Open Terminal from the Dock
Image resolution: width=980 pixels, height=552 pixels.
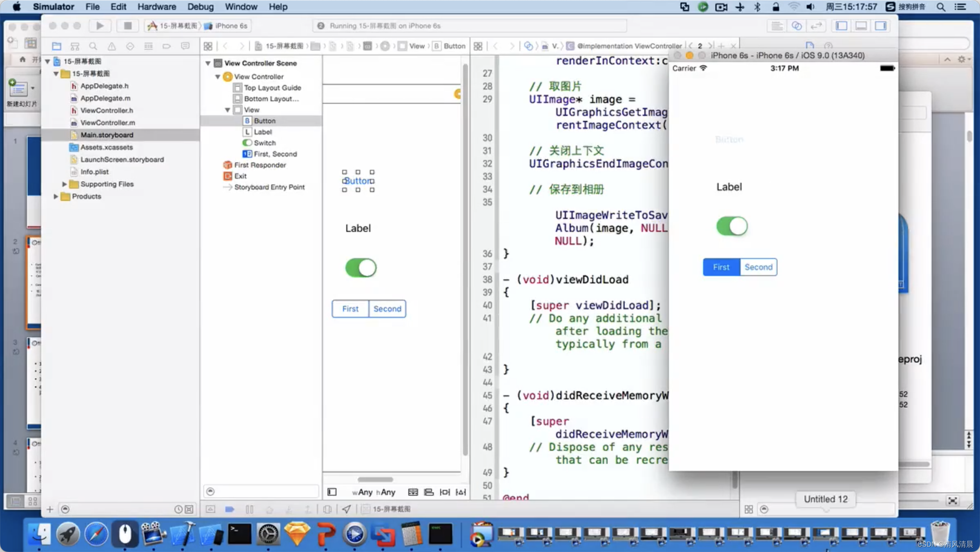click(240, 534)
